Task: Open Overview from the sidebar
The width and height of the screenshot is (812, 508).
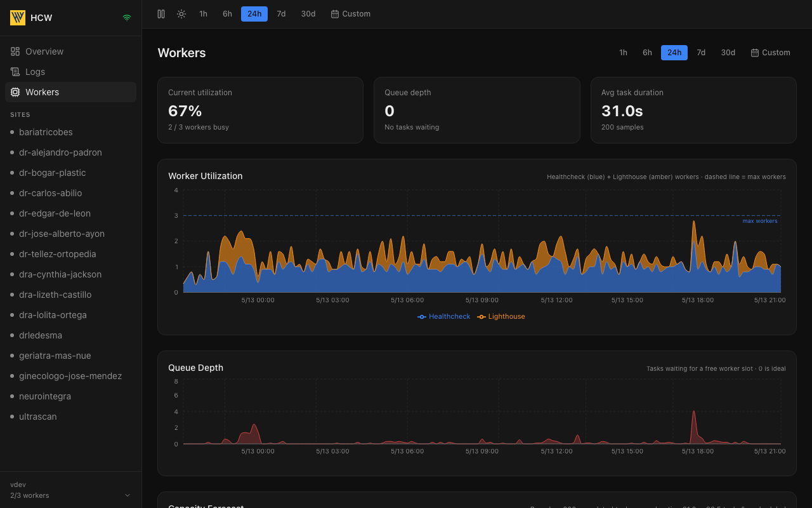Action: (70, 51)
